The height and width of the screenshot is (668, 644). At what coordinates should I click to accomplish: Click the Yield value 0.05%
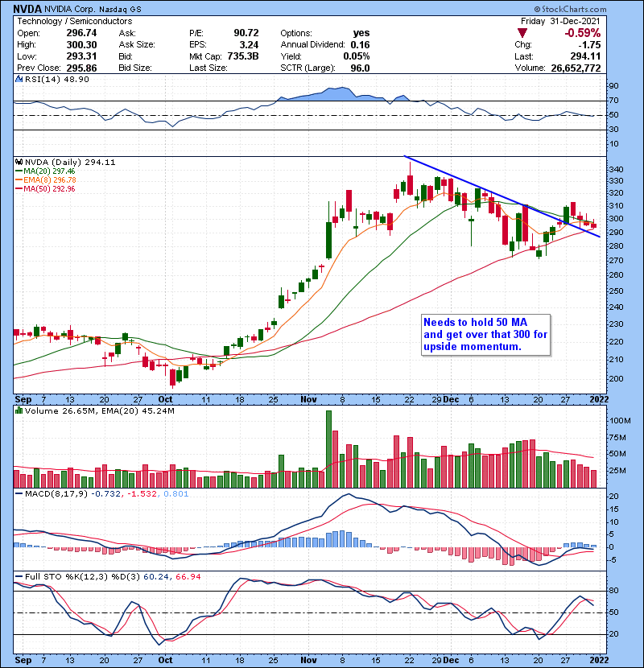[x=357, y=56]
